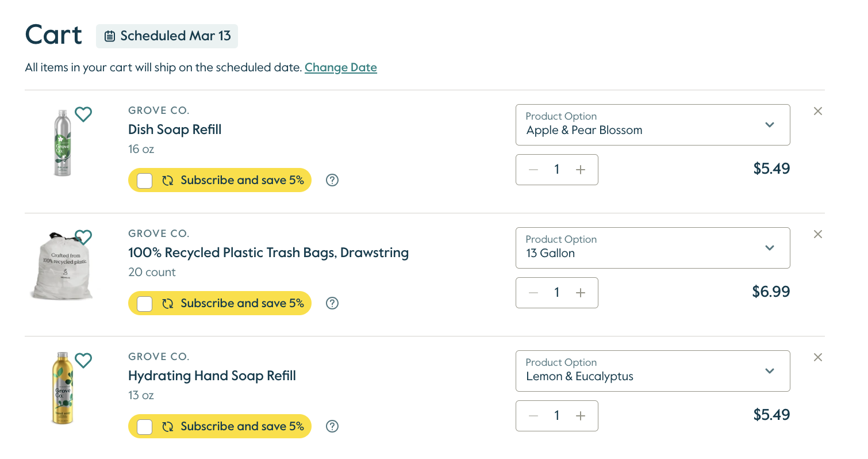
Task: Click heart icon on Recycled Plastic Trash Bags
Action: tap(83, 237)
